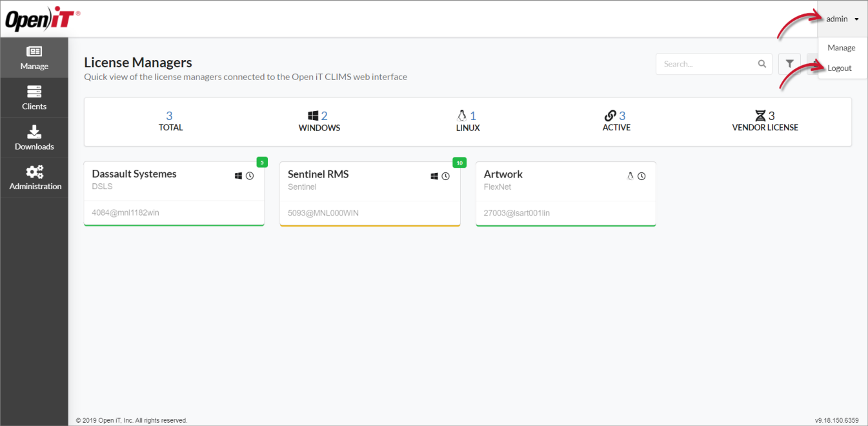Click the clock icon on Artwork card

(641, 176)
